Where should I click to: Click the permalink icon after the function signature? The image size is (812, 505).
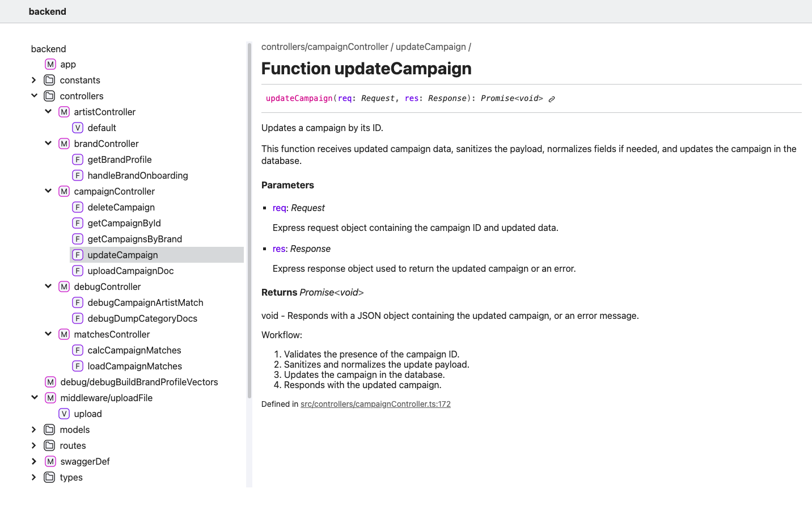(552, 99)
